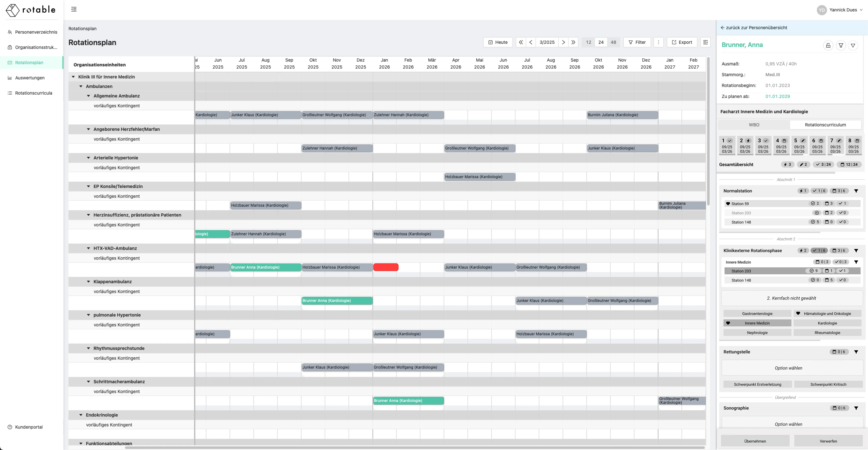Switch timeline range to 48 months
The height and width of the screenshot is (450, 868).
[613, 42]
